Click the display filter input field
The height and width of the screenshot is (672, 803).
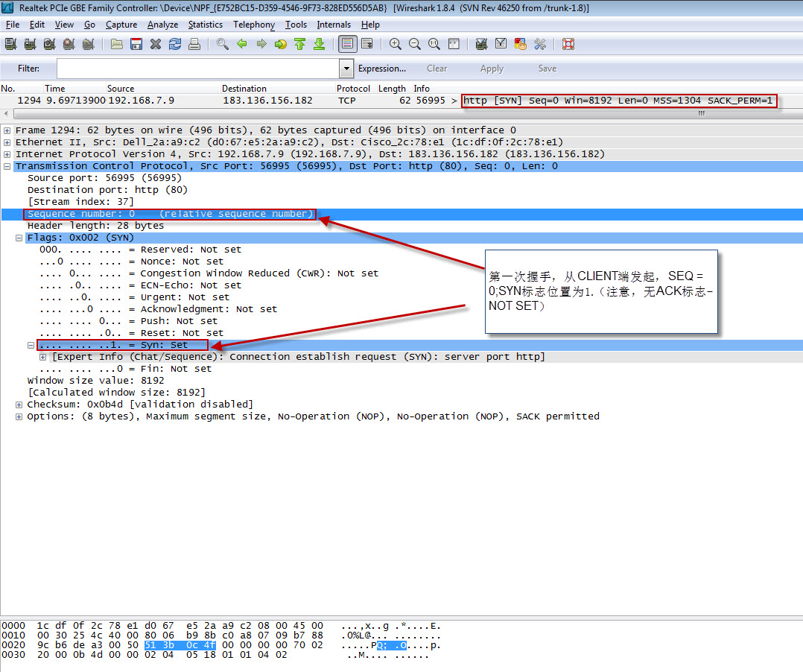coord(197,69)
